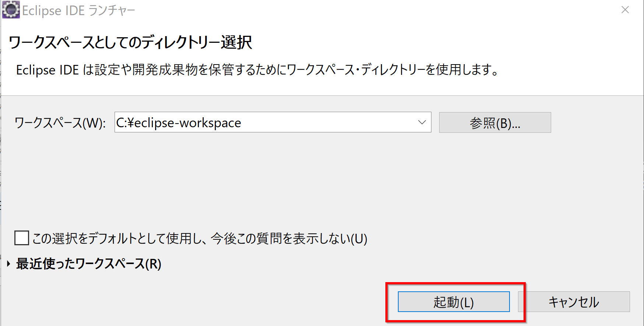Open the workspace path dropdown arrow
The width and height of the screenshot is (644, 326).
422,122
